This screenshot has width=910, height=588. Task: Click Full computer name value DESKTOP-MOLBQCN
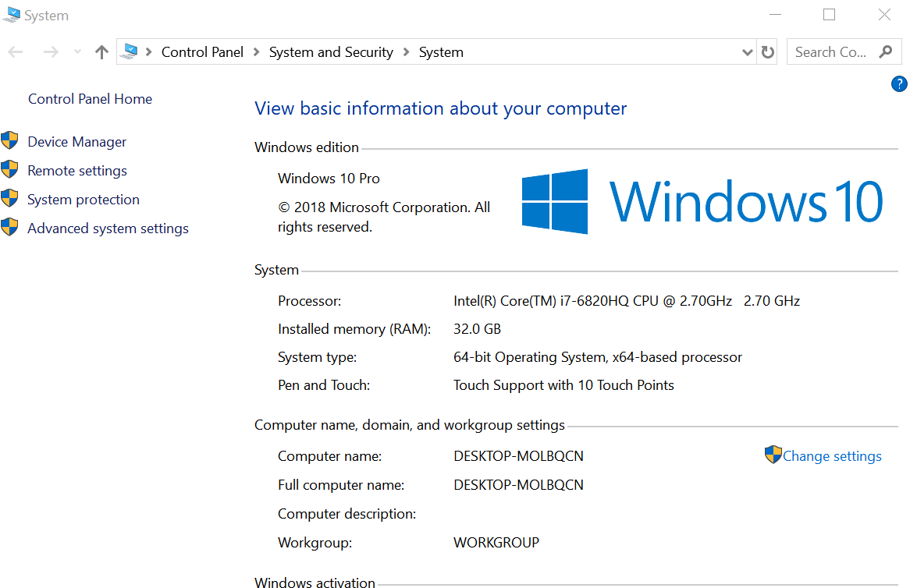click(x=518, y=485)
